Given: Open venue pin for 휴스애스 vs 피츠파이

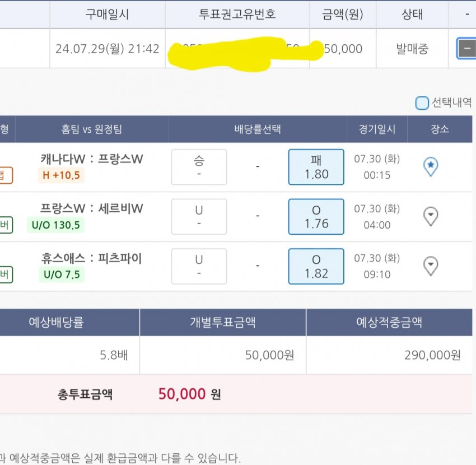Looking at the screenshot, I should coord(430,266).
